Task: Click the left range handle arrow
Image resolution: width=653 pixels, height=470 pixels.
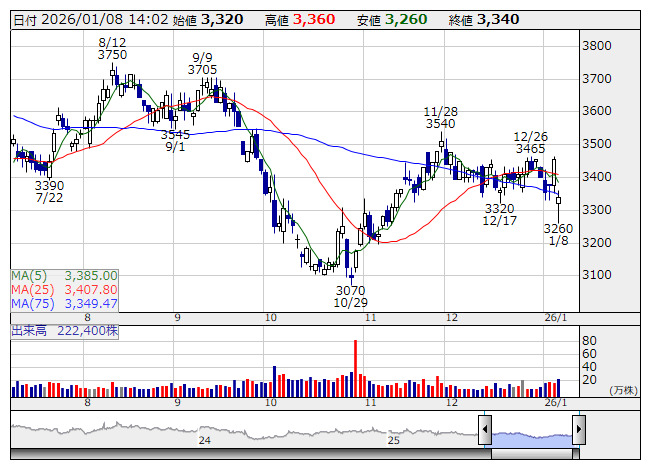Action: pyautogui.click(x=485, y=429)
